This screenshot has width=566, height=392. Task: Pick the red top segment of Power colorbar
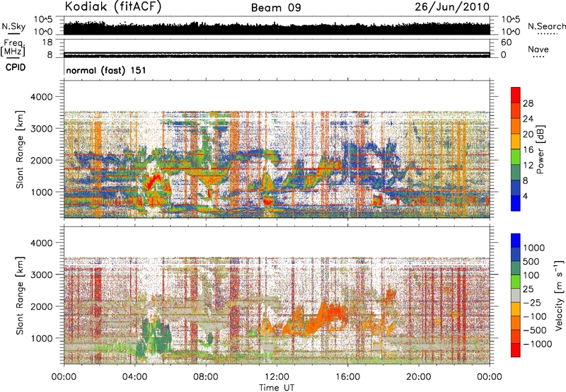pos(516,95)
